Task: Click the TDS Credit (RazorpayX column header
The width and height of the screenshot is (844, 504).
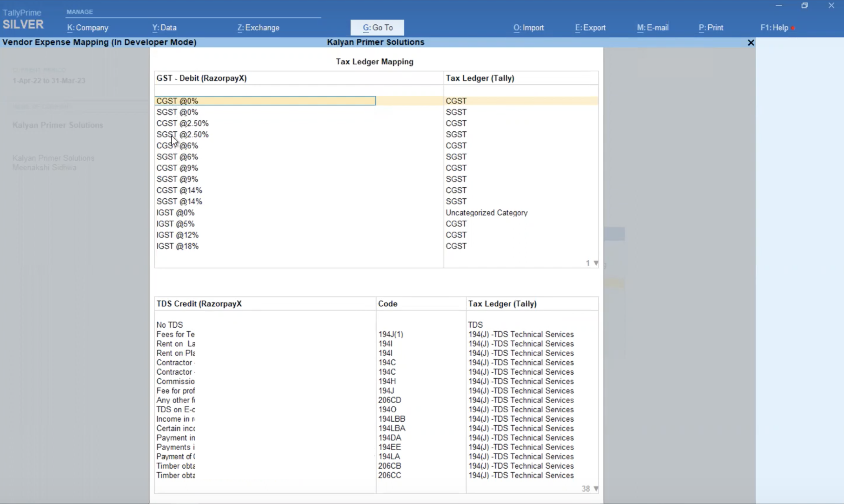Action: [199, 304]
